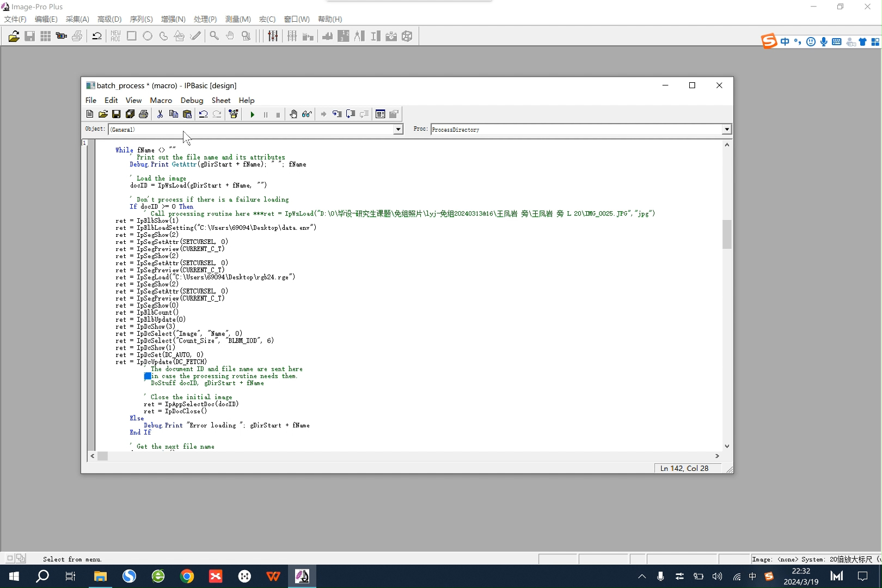The image size is (882, 588).
Task: Create new macro file in IPBasic toolbar
Action: pos(90,114)
